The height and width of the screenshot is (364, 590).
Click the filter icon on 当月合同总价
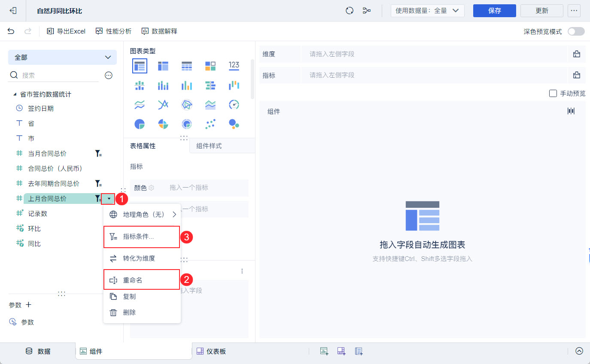(x=98, y=153)
